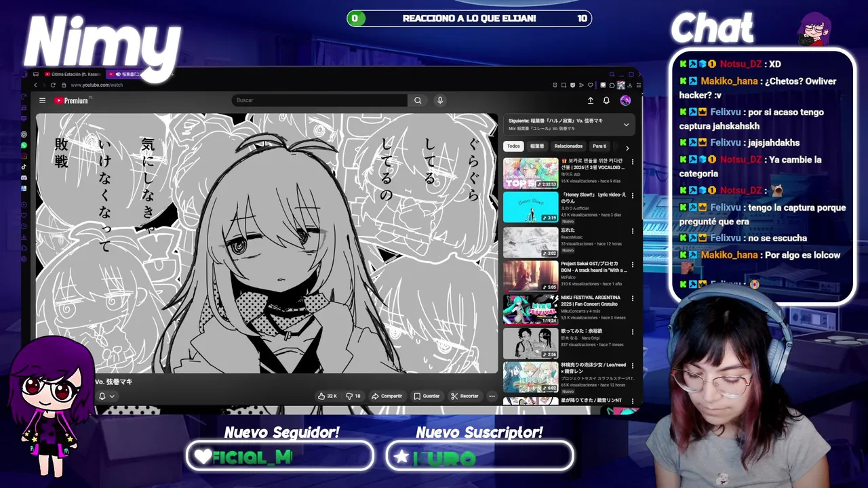Open options for MIKU FESTIVAL ARGENTINA video
Screen dimensions: 868x488
coord(633,298)
